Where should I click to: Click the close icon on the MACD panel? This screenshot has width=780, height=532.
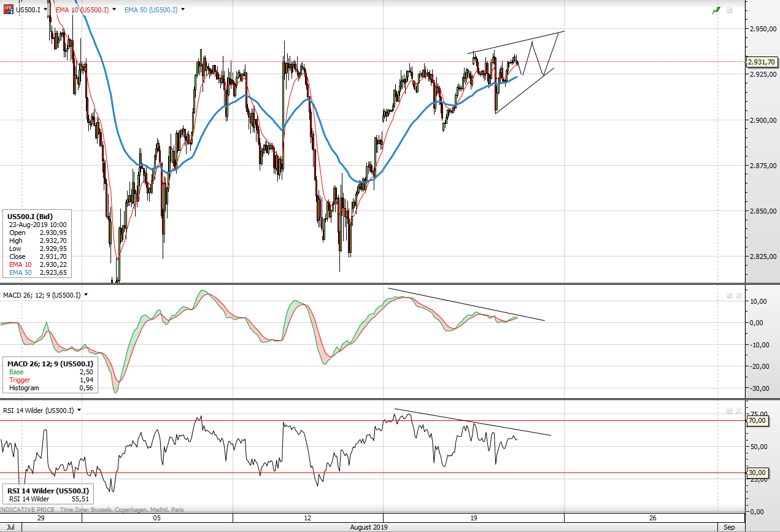coord(738,295)
